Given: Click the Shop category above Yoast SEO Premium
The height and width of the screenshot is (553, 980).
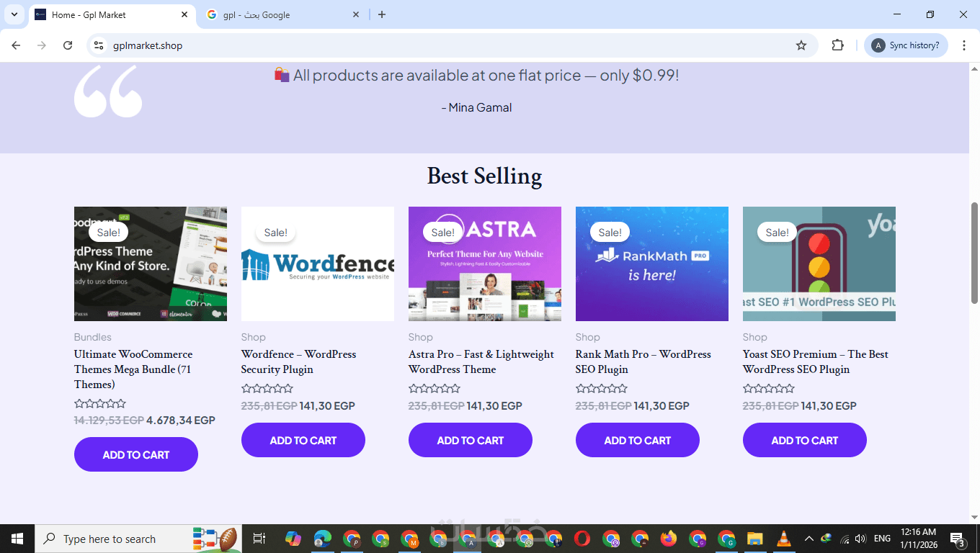Looking at the screenshot, I should click(755, 337).
